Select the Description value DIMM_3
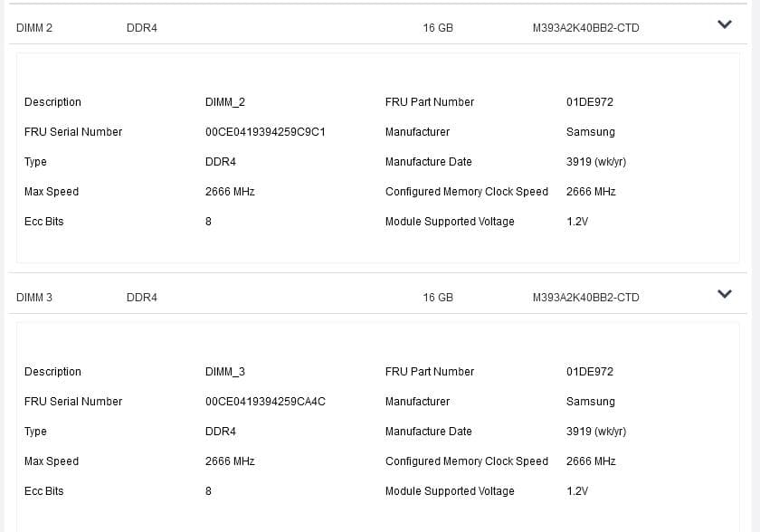 (223, 372)
